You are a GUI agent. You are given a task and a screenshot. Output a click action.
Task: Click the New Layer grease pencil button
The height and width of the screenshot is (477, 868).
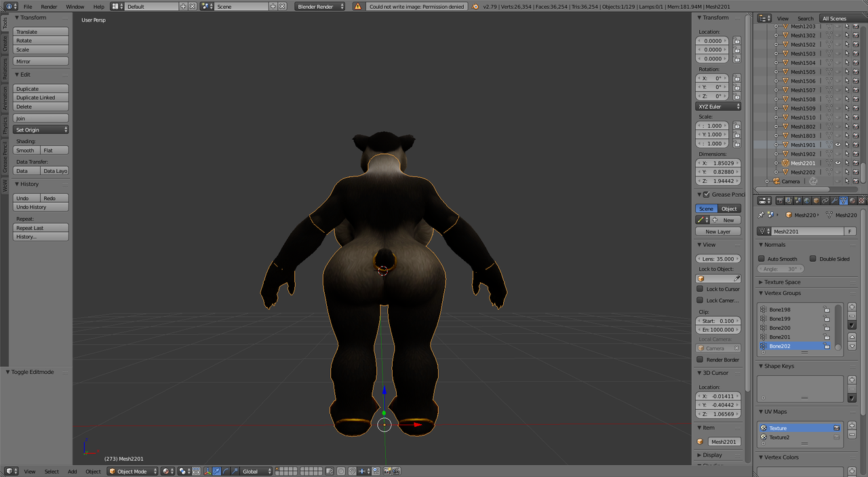tap(719, 231)
